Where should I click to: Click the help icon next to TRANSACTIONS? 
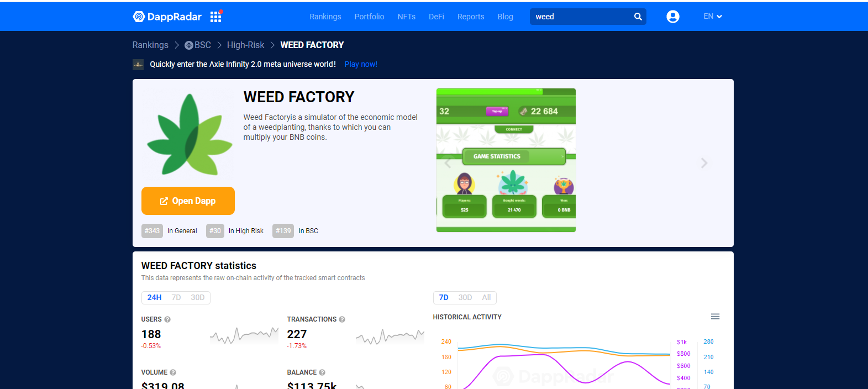(342, 319)
